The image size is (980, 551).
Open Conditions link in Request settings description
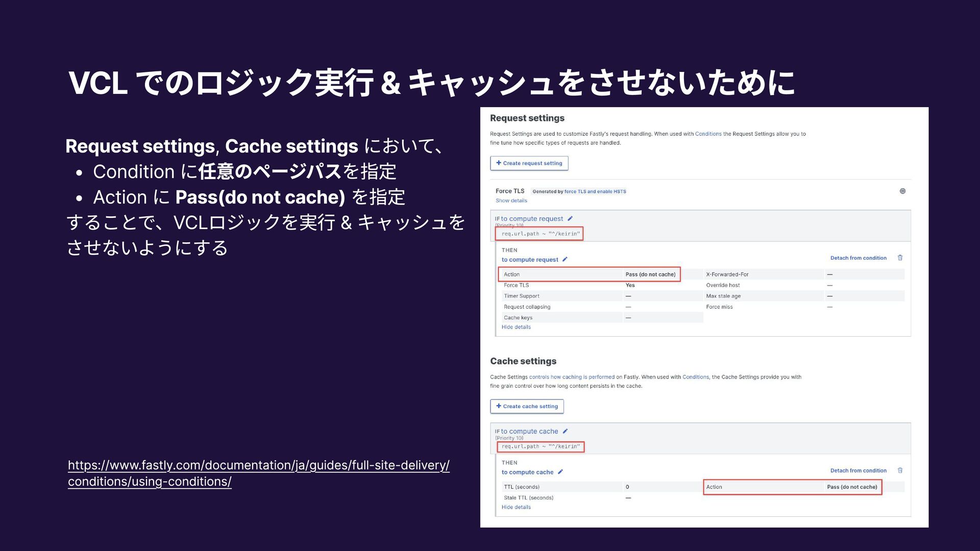[x=708, y=134]
